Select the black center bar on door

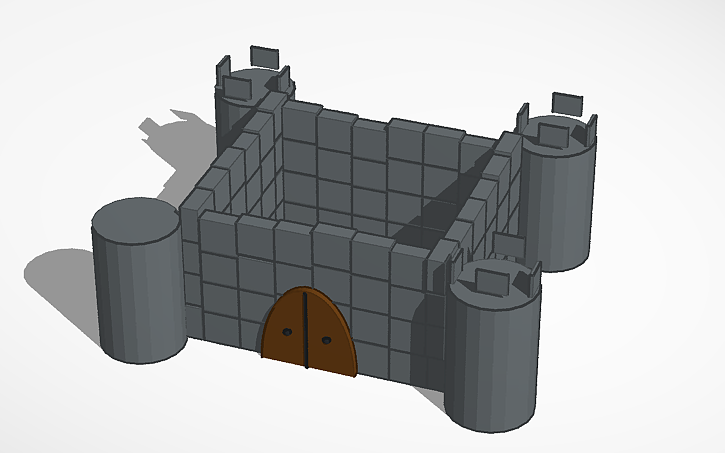tap(305, 330)
